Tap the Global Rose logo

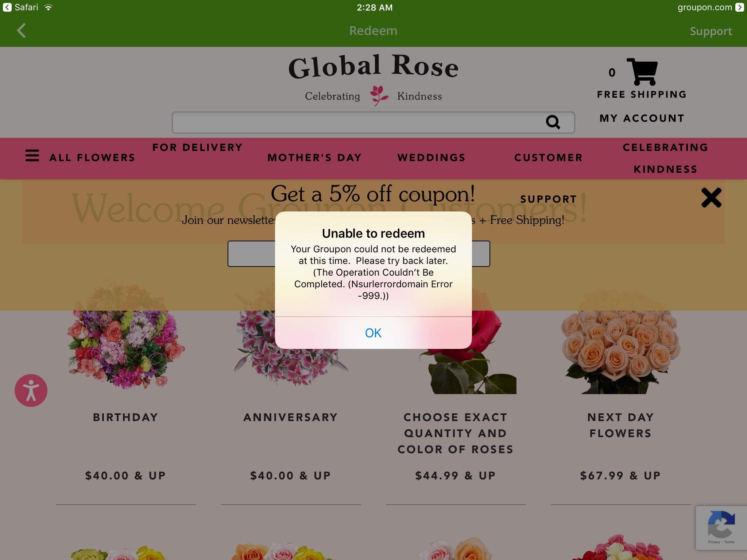pos(373,67)
